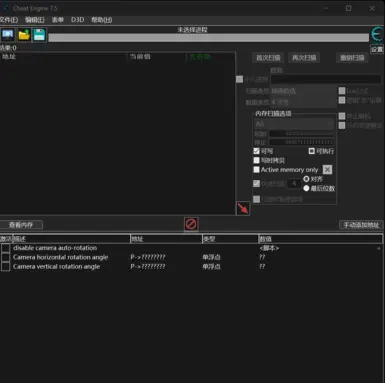Click vertical rotation angle P->???????? address
This screenshot has height=383, width=385.
coord(148,266)
